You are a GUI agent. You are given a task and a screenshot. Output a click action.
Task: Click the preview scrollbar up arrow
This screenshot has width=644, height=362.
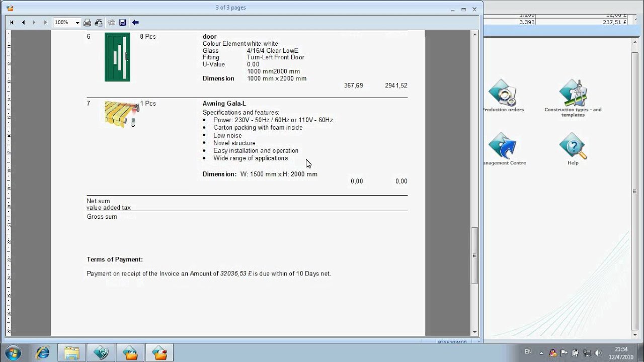pyautogui.click(x=474, y=34)
